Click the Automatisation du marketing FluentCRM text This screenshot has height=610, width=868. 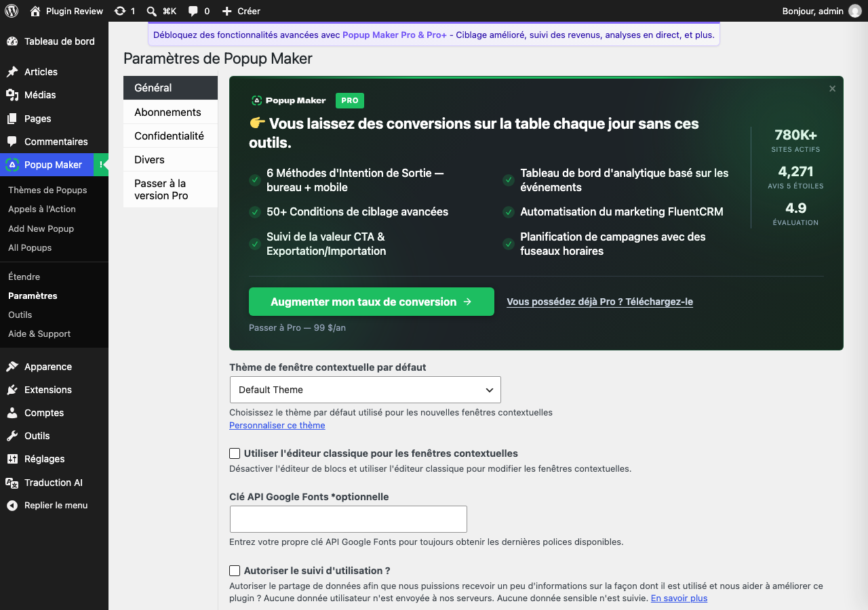coord(622,211)
